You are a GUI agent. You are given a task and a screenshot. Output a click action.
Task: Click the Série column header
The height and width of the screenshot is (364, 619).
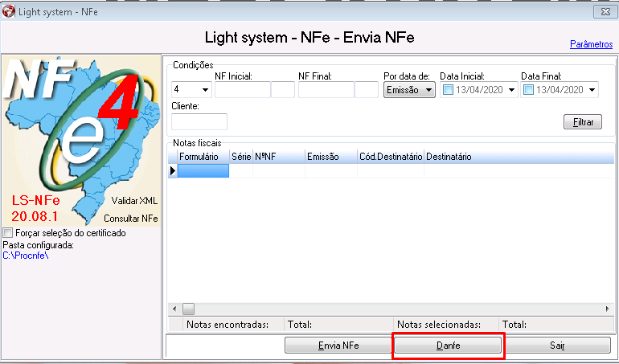pyautogui.click(x=241, y=157)
